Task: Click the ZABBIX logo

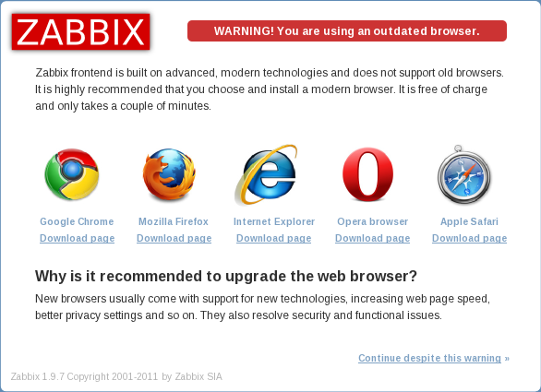Action: tap(80, 32)
